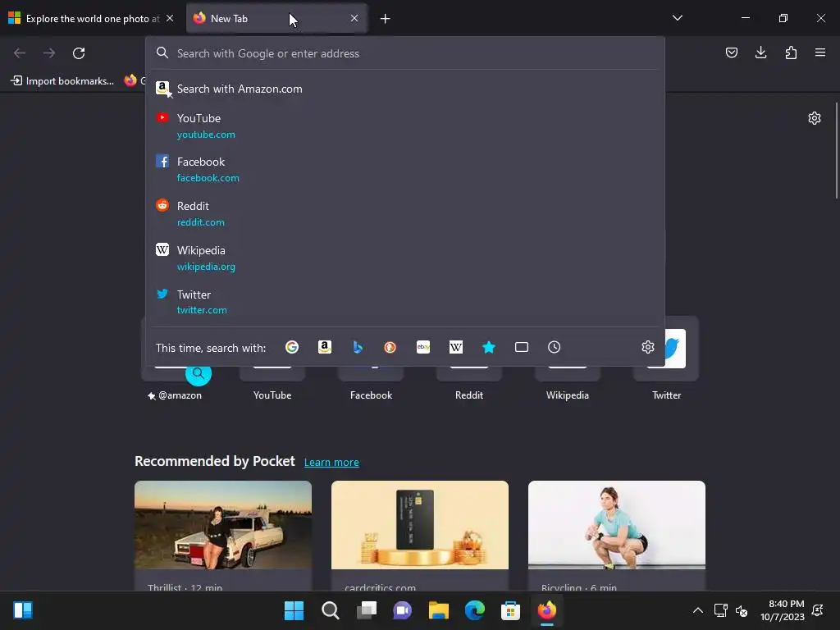Go forward one page
This screenshot has height=630, width=840.
(x=49, y=53)
